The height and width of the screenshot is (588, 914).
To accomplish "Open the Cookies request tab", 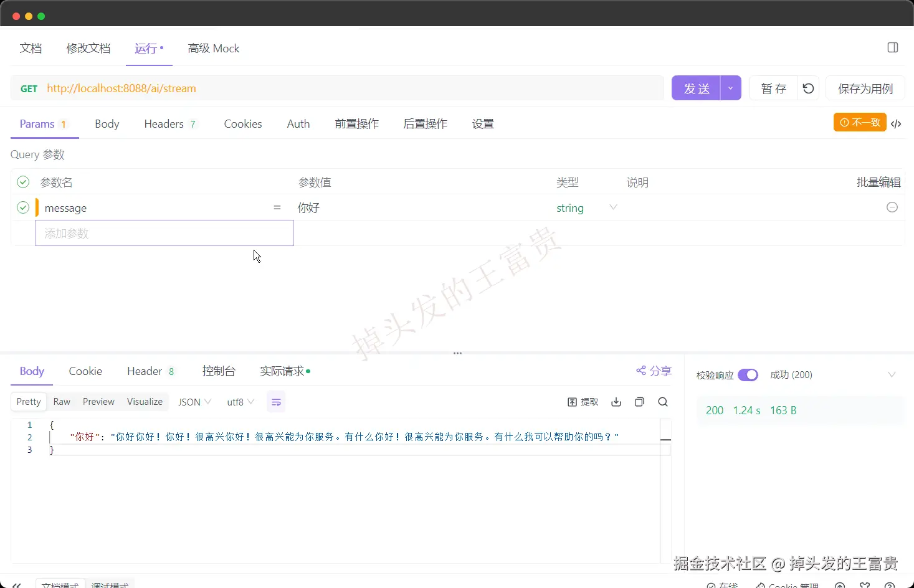I will pos(243,124).
